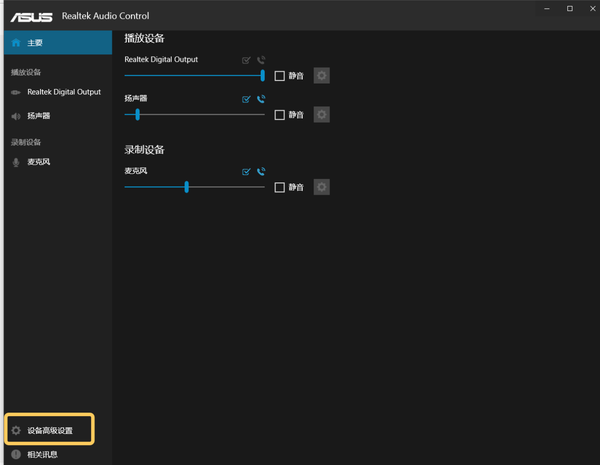Click default device checkmark icon for 麦克风
The height and width of the screenshot is (465, 600).
click(246, 171)
